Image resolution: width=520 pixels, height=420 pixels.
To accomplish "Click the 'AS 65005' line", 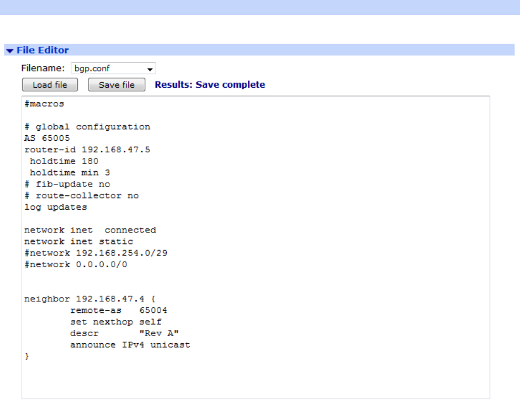I will (x=47, y=138).
